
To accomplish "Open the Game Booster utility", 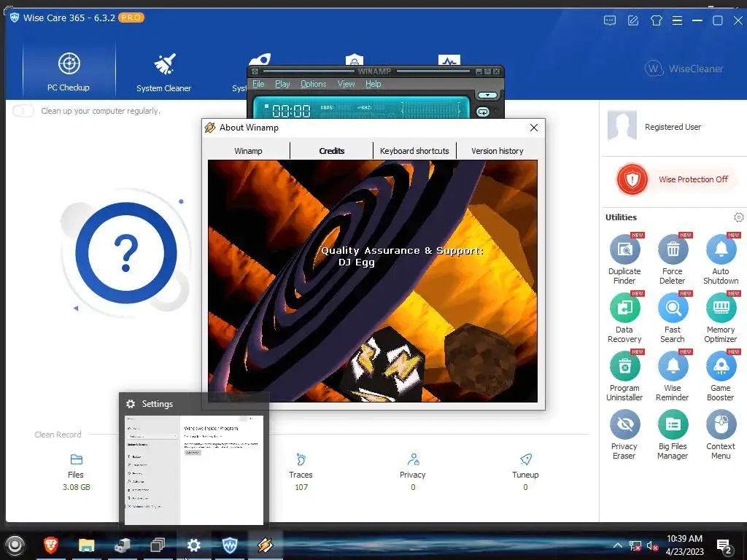I will [721, 376].
